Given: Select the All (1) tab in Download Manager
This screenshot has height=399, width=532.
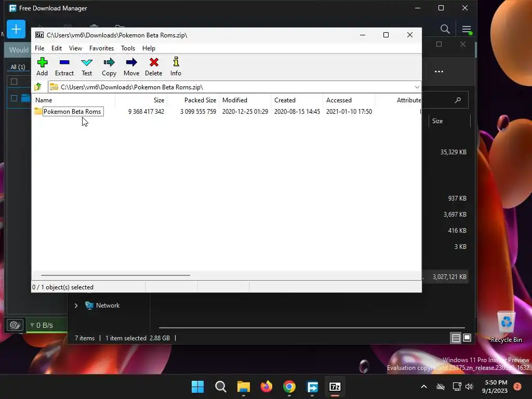Looking at the screenshot, I should point(18,67).
